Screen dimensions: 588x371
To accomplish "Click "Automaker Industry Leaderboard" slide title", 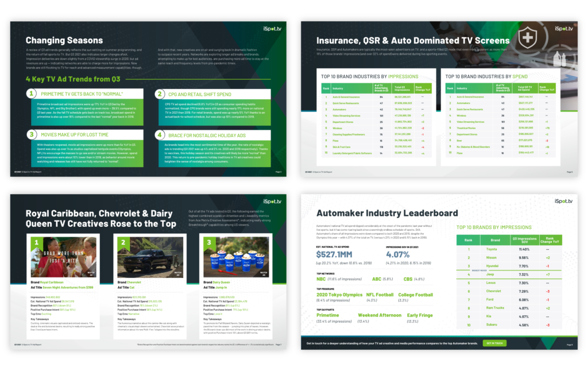I will pyautogui.click(x=387, y=213).
